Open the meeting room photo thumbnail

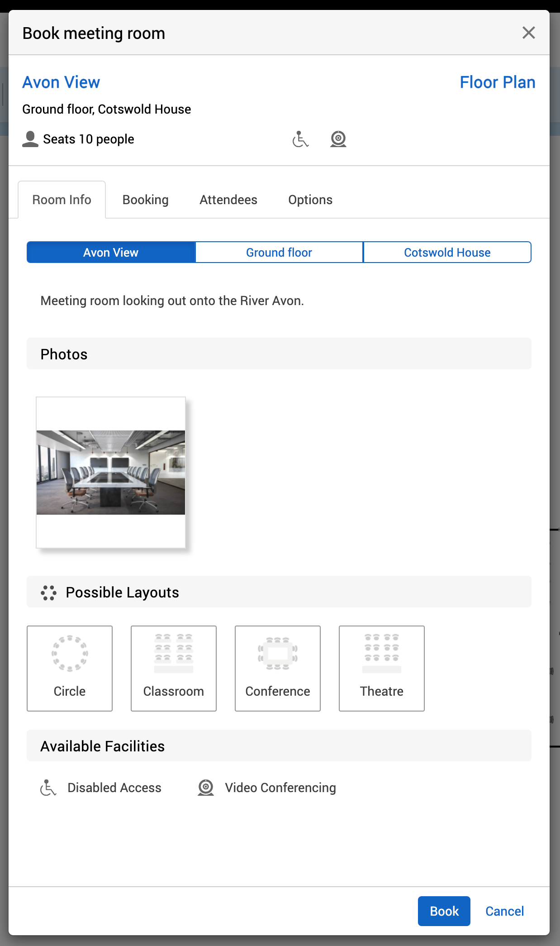click(111, 472)
